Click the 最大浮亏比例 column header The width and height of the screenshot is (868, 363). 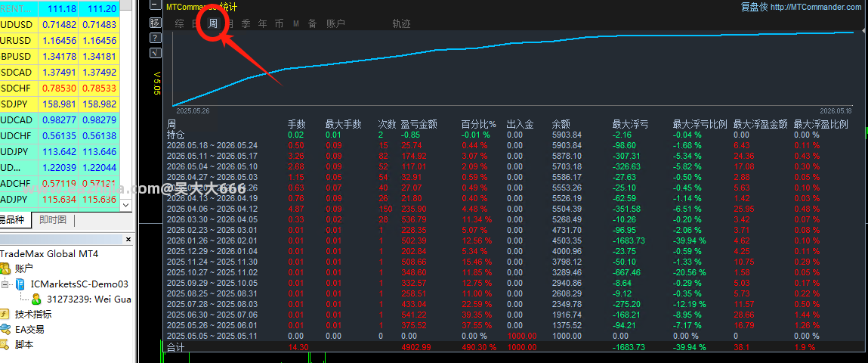pyautogui.click(x=700, y=124)
